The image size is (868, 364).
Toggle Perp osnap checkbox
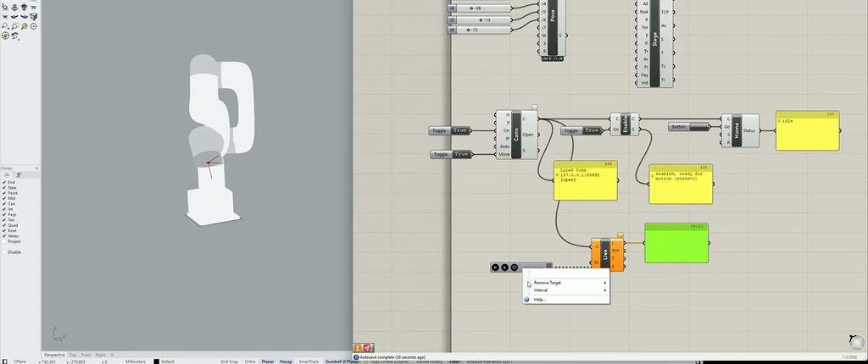[4, 215]
